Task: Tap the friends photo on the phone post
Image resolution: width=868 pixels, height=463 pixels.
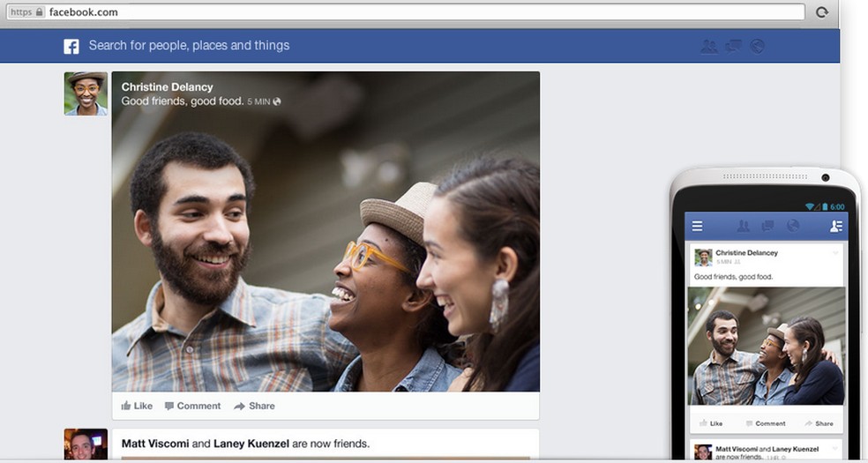Action: tap(767, 346)
